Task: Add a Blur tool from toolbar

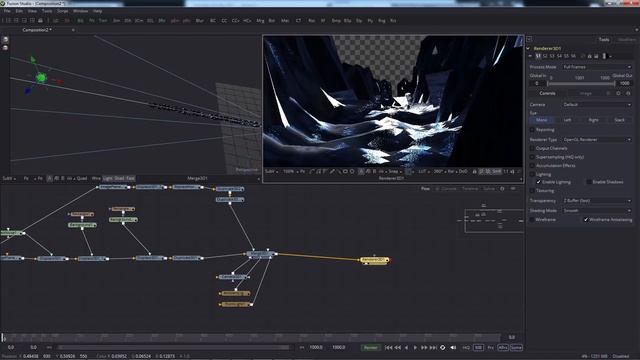Action: point(200,20)
